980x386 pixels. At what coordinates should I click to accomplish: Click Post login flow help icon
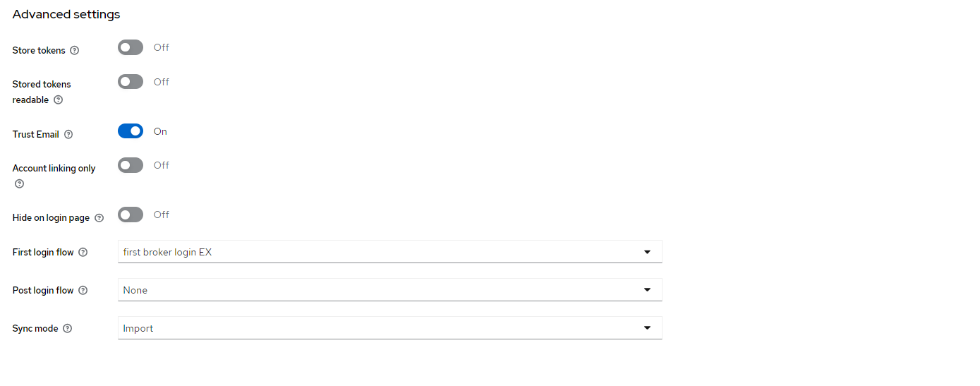(83, 291)
